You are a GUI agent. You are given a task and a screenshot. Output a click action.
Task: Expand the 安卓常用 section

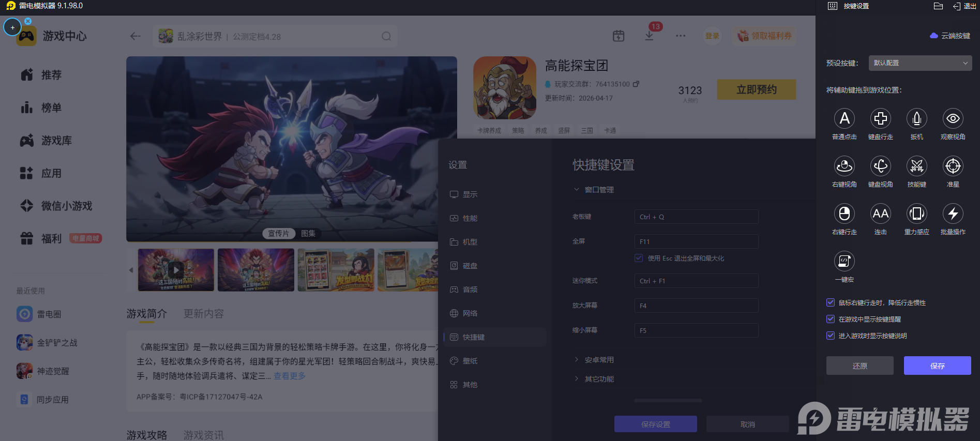tap(594, 360)
